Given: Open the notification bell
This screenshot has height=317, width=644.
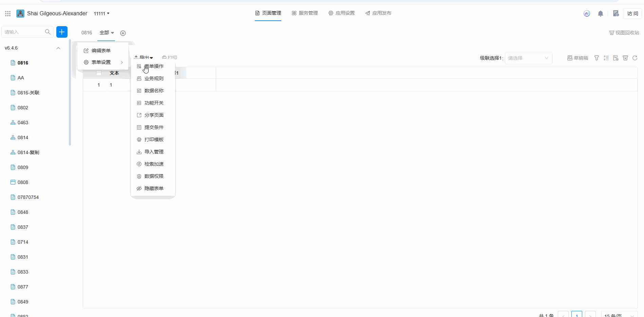Looking at the screenshot, I should [x=600, y=14].
